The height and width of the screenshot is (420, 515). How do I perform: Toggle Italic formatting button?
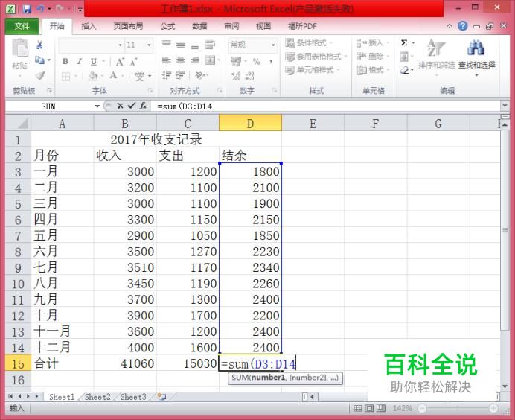tap(79, 61)
